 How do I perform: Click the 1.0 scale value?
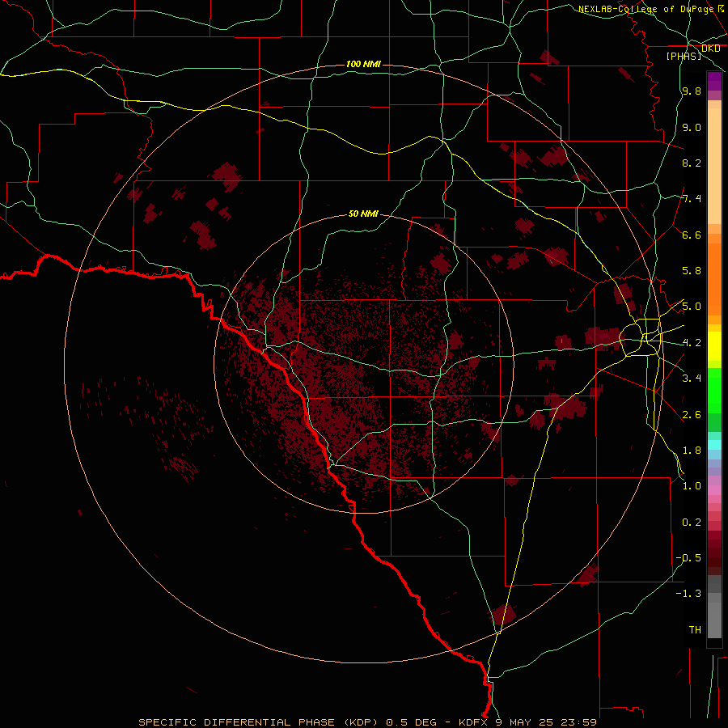(692, 486)
